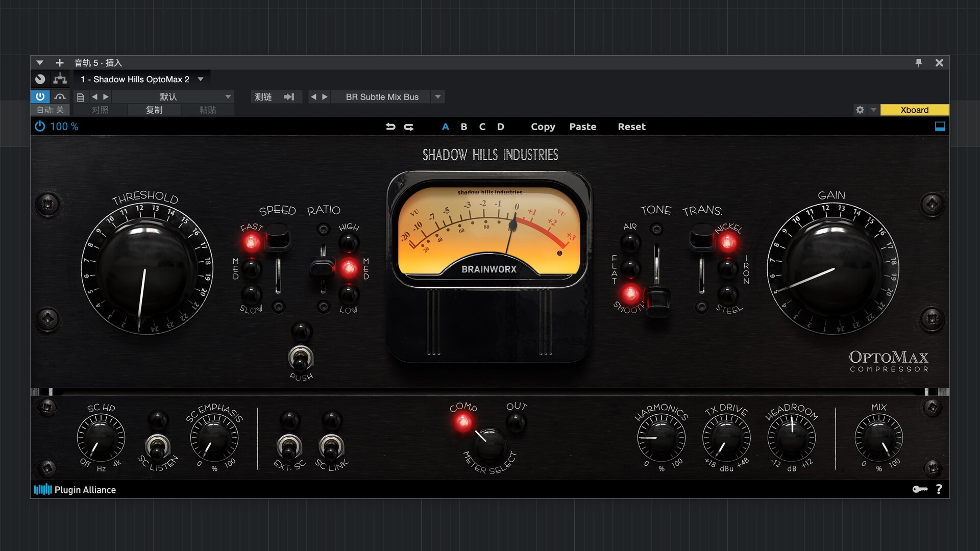Toggle bottom panel view icon
Screen dimensions: 980x551
(940, 127)
